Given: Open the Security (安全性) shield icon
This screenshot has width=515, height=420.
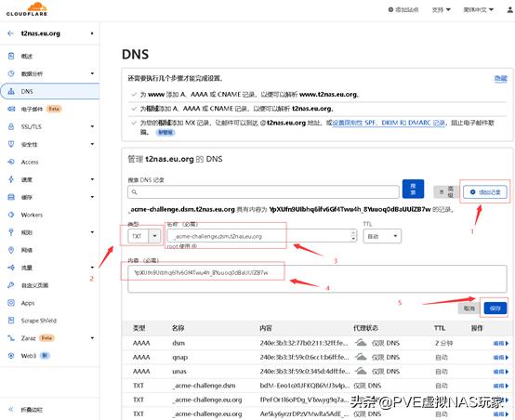Looking at the screenshot, I should pyautogui.click(x=11, y=144).
